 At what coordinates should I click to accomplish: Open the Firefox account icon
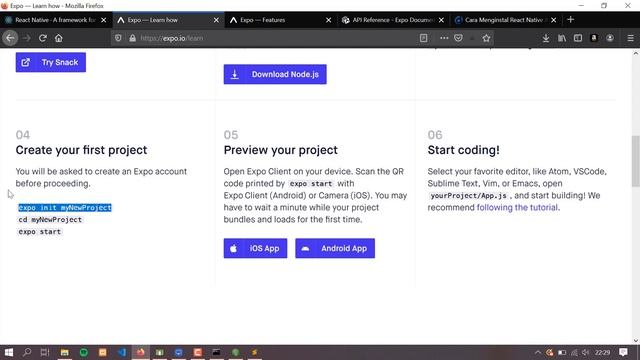(x=610, y=38)
